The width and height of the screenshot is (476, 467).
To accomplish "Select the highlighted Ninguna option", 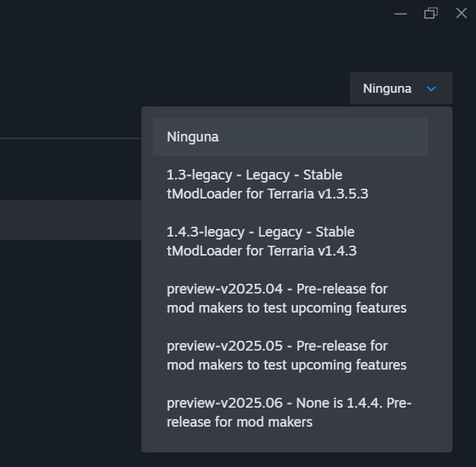I will (290, 137).
